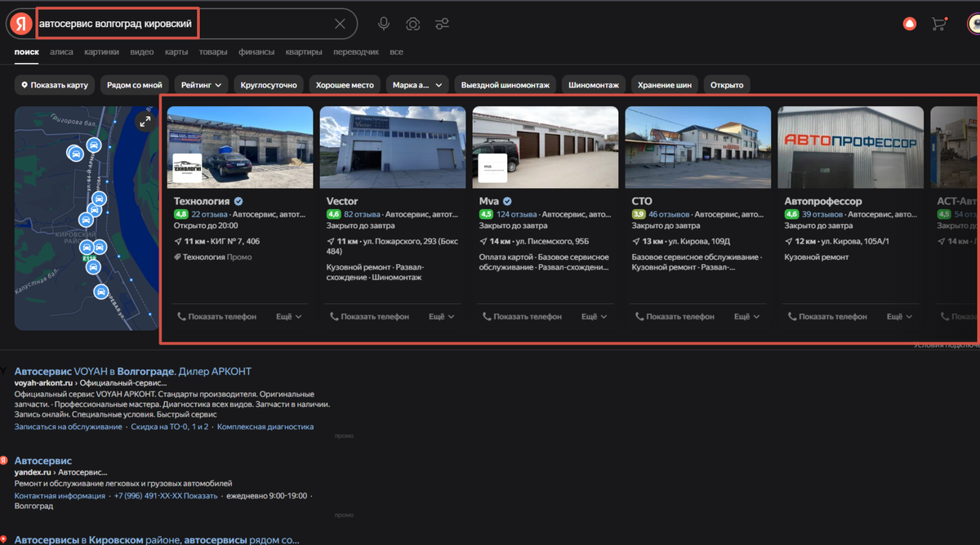Screen dimensions: 980x545
Task: Open search settings sliders icon
Action: pyautogui.click(x=443, y=25)
